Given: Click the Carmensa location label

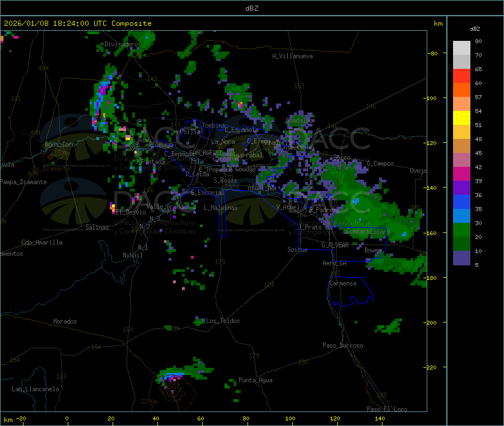Looking at the screenshot, I should tap(343, 283).
